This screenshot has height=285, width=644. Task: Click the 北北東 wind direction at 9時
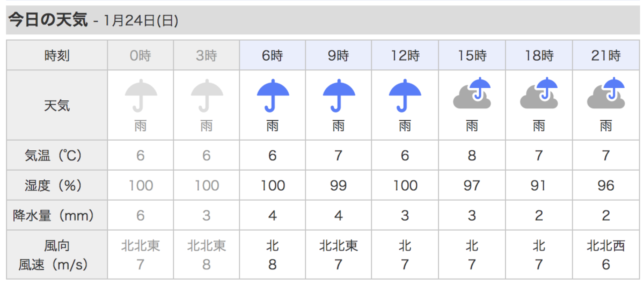point(339,246)
